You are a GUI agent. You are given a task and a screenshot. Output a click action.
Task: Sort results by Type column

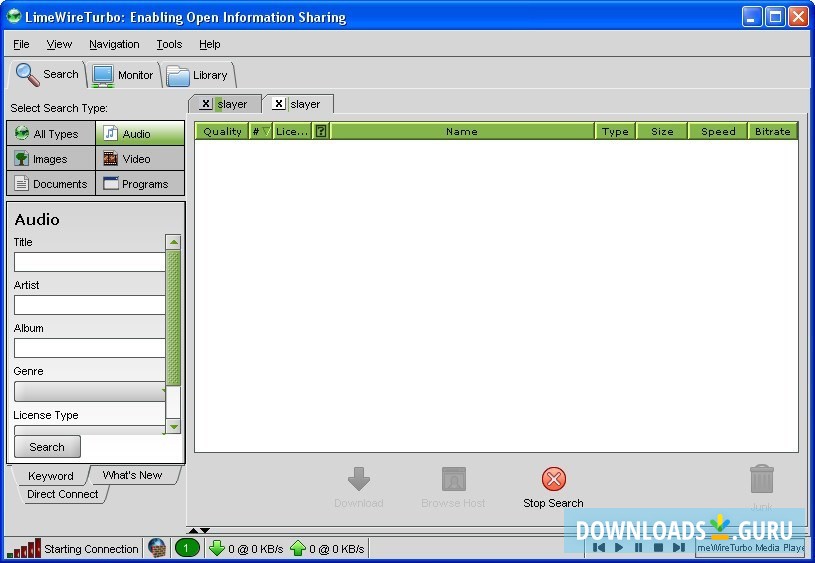(615, 132)
